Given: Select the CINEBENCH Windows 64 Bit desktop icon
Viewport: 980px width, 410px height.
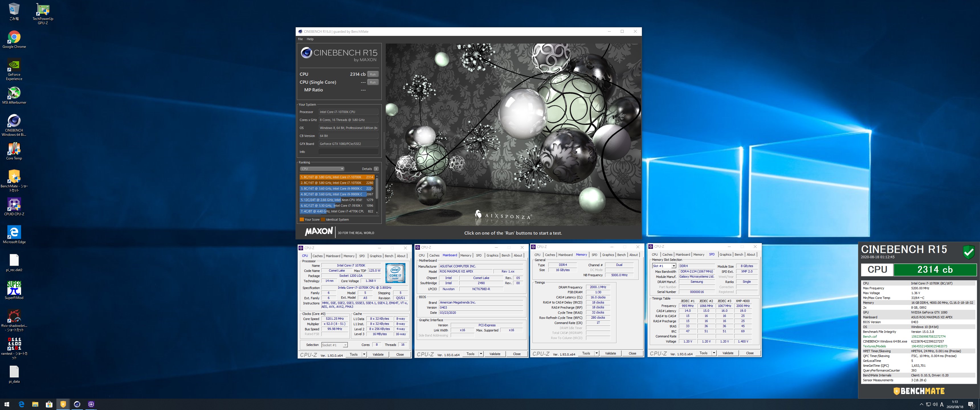Looking at the screenshot, I should [14, 125].
